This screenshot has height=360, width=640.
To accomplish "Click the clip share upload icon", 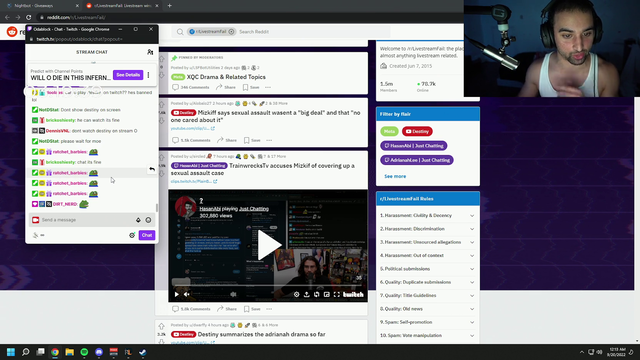I will pos(307,294).
